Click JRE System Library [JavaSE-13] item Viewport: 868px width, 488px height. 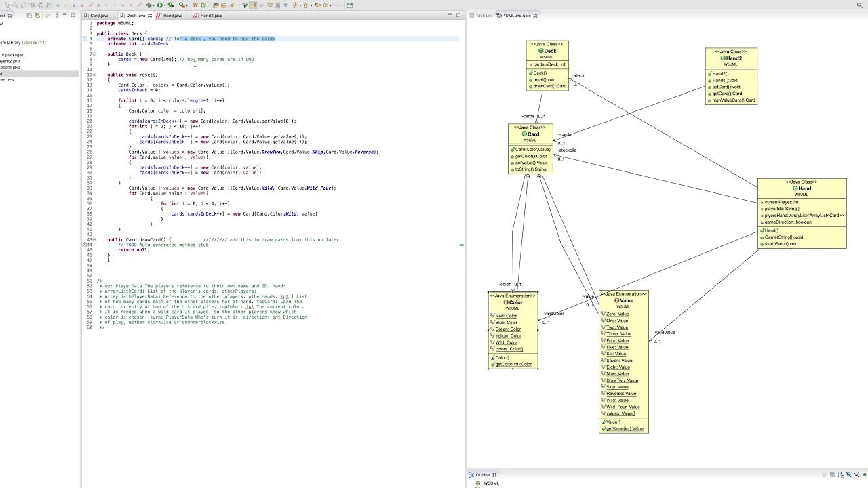(x=22, y=42)
